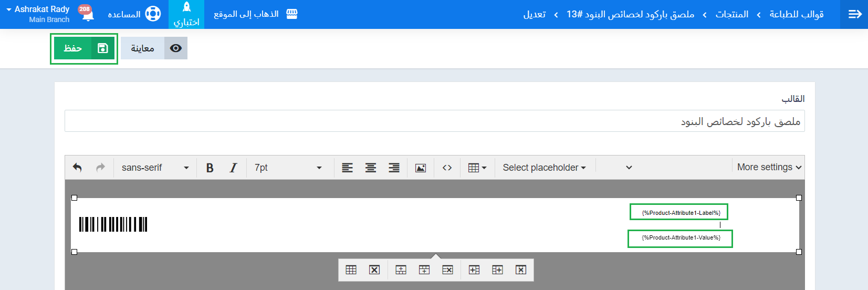Image resolution: width=868 pixels, height=290 pixels.
Task: Open the notifications bell
Action: [x=88, y=15]
